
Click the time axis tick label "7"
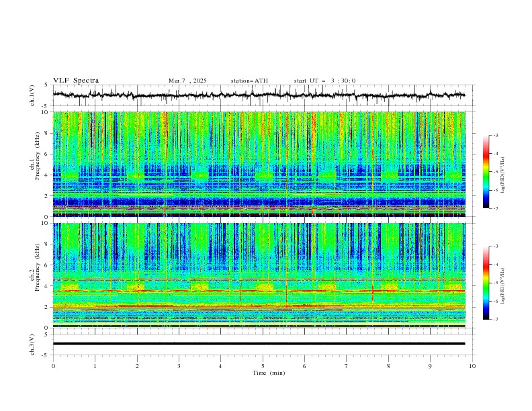tap(347, 366)
